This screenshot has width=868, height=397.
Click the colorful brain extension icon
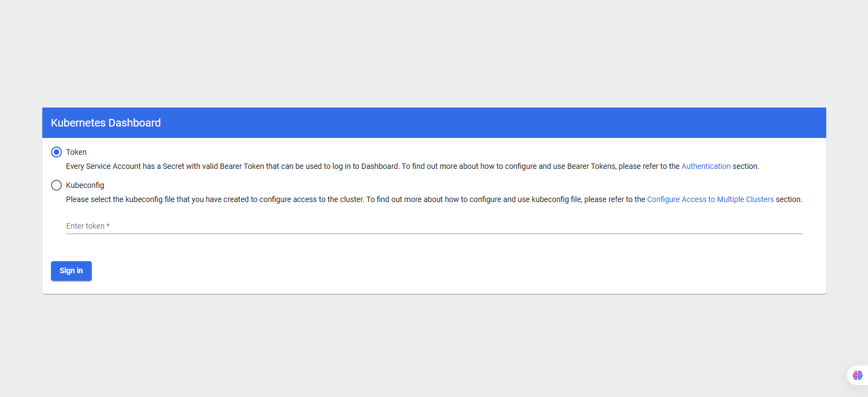point(857,375)
